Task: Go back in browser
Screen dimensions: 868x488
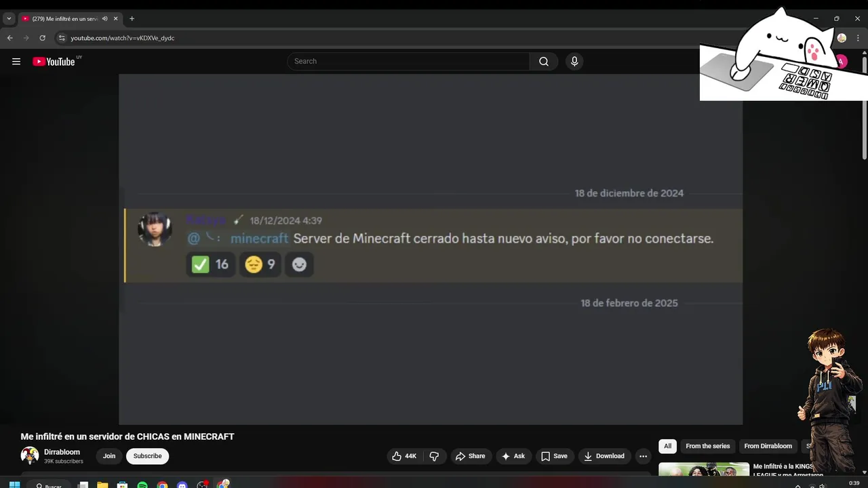Action: [x=10, y=38]
